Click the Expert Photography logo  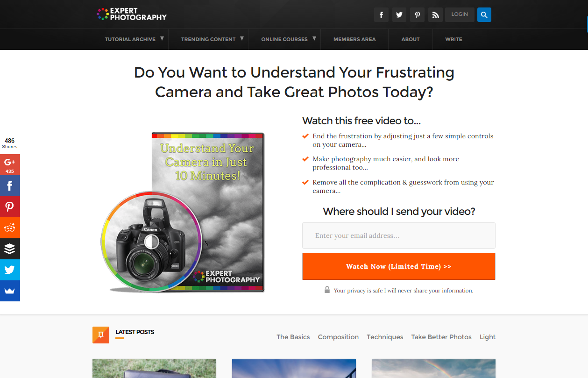[x=132, y=14]
